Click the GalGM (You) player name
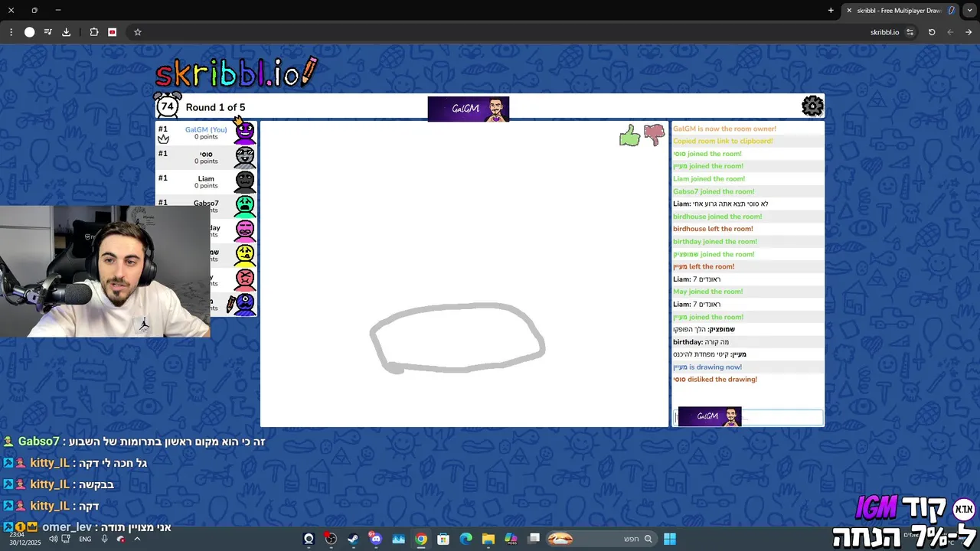The image size is (980, 551). pos(206,129)
